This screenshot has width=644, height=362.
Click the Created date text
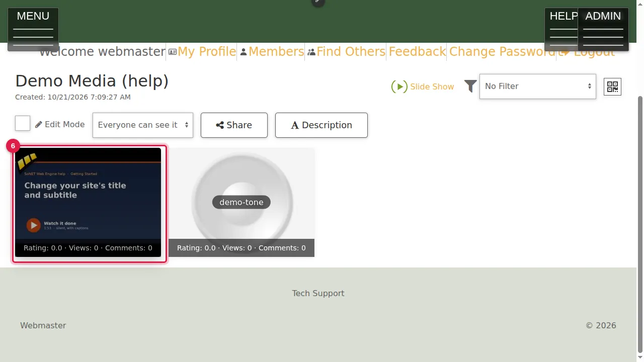[x=73, y=97]
